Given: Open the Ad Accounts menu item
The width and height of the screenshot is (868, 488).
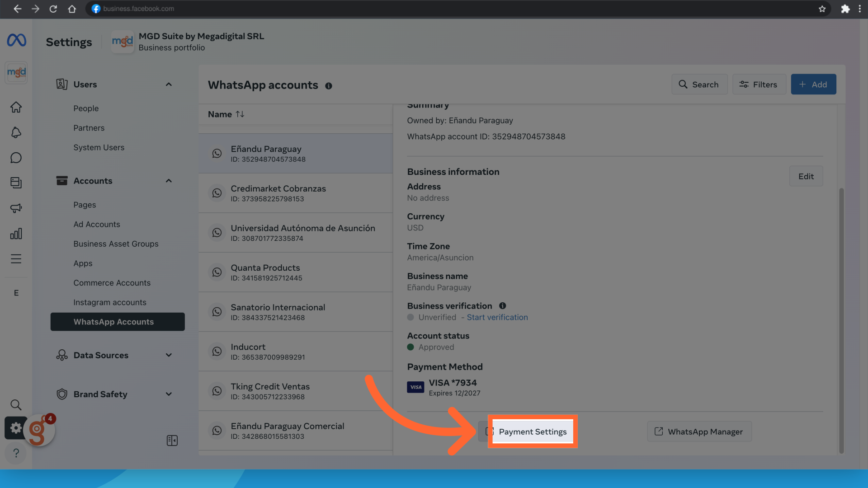Looking at the screenshot, I should pos(97,224).
